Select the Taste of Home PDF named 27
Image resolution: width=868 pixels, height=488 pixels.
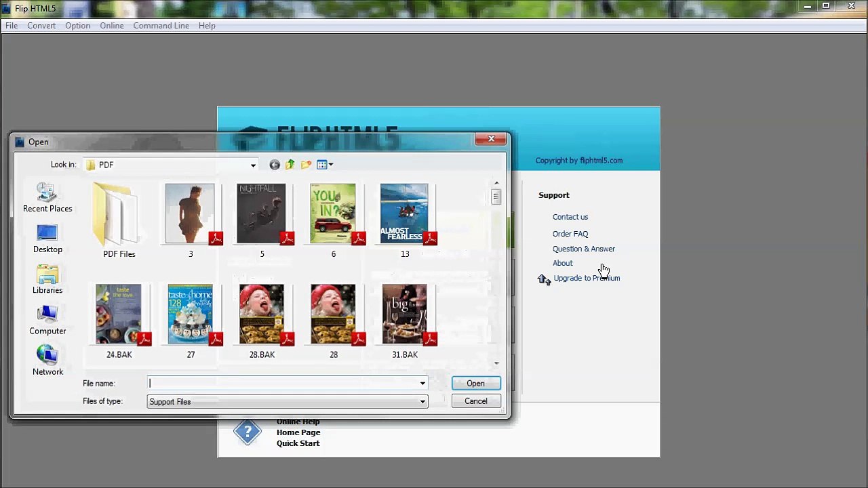[x=191, y=321]
